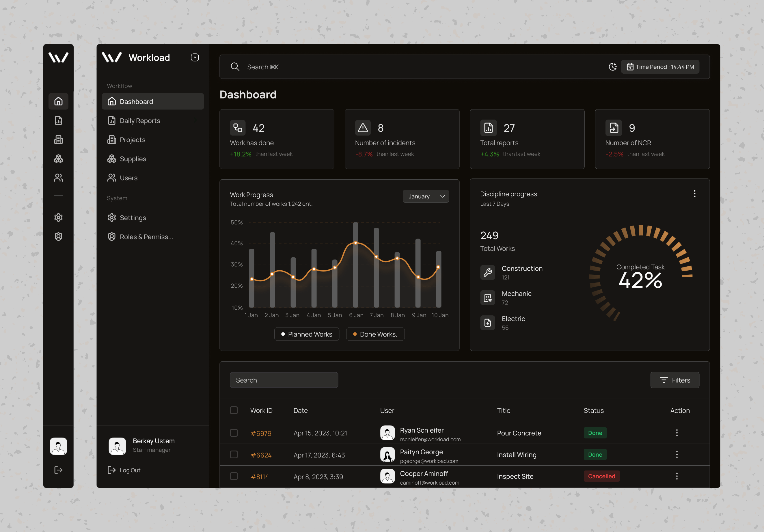Open work ID #6624

pos(261,455)
